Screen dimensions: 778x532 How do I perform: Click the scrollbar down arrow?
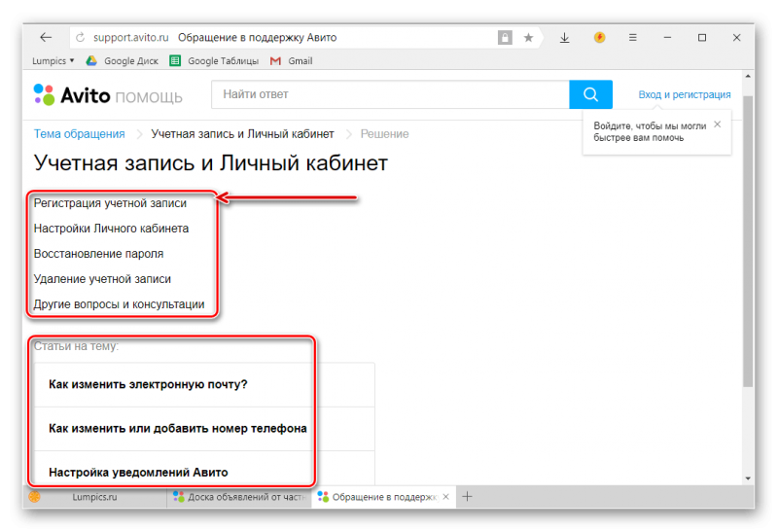pyautogui.click(x=748, y=479)
